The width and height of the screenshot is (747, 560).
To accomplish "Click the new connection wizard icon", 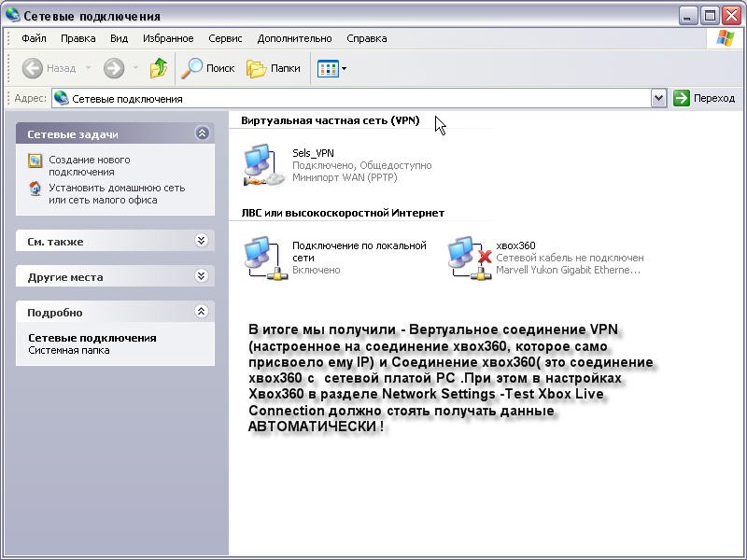I will pyautogui.click(x=35, y=161).
